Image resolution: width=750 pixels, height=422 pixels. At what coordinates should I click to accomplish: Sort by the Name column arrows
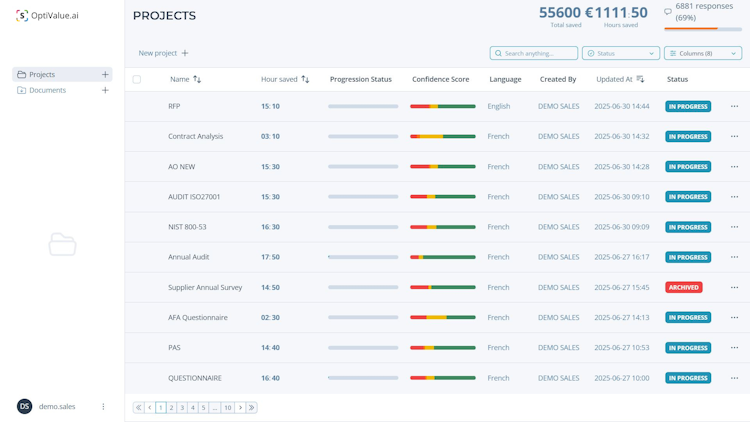197,79
